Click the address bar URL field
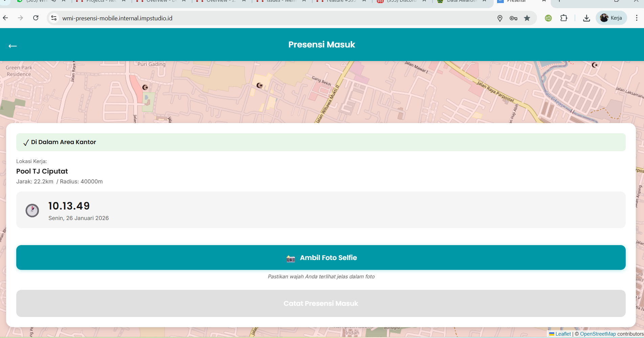 (271, 18)
